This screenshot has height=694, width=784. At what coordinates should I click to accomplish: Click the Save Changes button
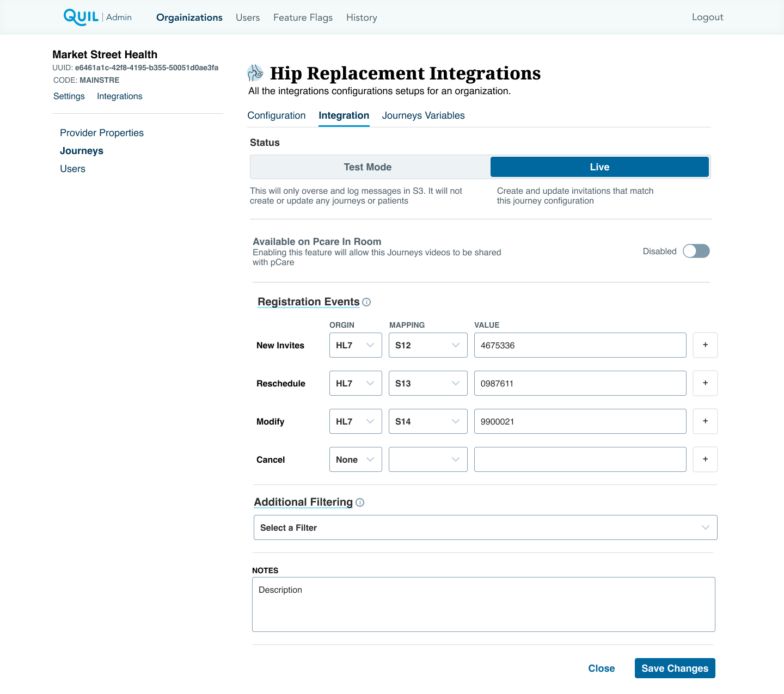pyautogui.click(x=675, y=668)
